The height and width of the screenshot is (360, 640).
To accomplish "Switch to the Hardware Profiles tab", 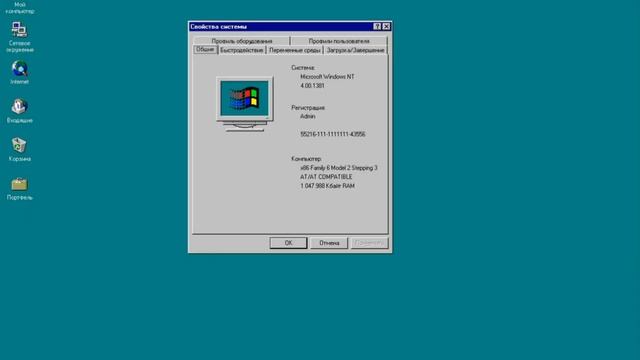I will coord(242,41).
